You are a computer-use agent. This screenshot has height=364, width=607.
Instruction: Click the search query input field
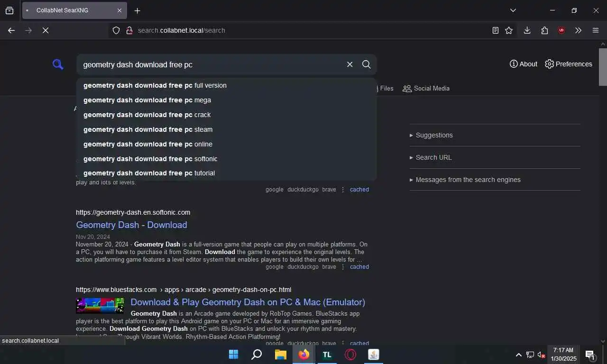point(211,64)
